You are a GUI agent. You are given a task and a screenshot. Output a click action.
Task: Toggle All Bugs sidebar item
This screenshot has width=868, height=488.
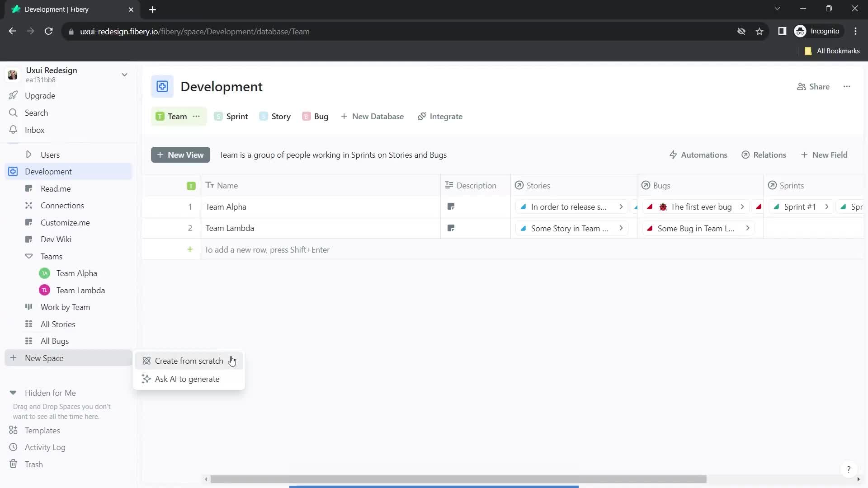point(55,341)
